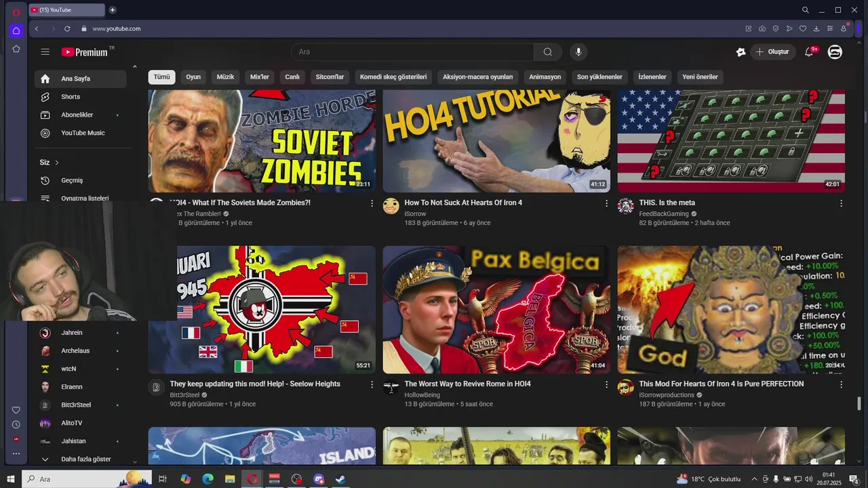Image resolution: width=868 pixels, height=488 pixels.
Task: Reload the page in Opera
Action: (67, 28)
